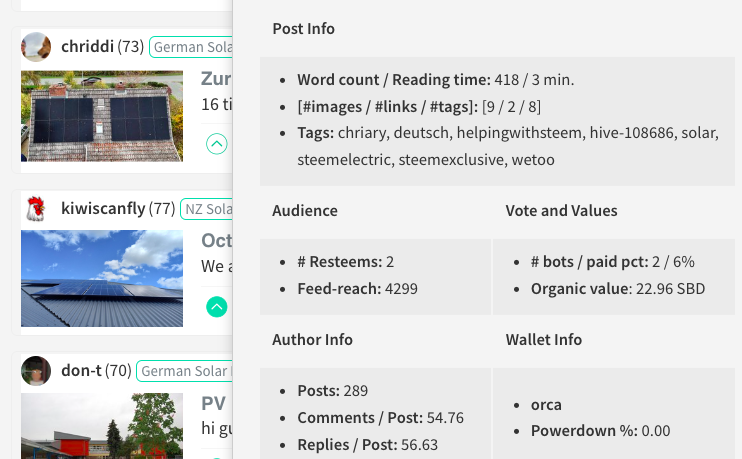Image resolution: width=742 pixels, height=459 pixels.
Task: Open post title starting with 'Zur'
Action: [216, 79]
